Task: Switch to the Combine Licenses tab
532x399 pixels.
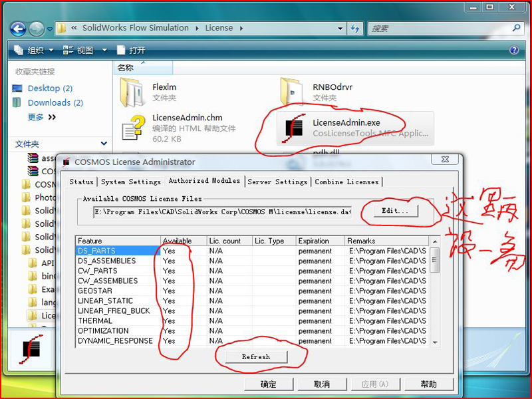Action: pos(346,182)
